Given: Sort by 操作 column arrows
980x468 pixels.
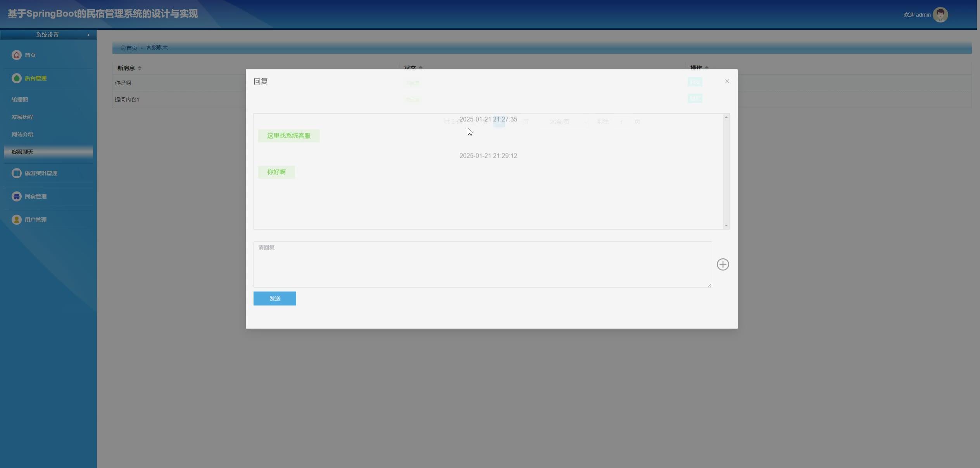Looking at the screenshot, I should tap(707, 68).
